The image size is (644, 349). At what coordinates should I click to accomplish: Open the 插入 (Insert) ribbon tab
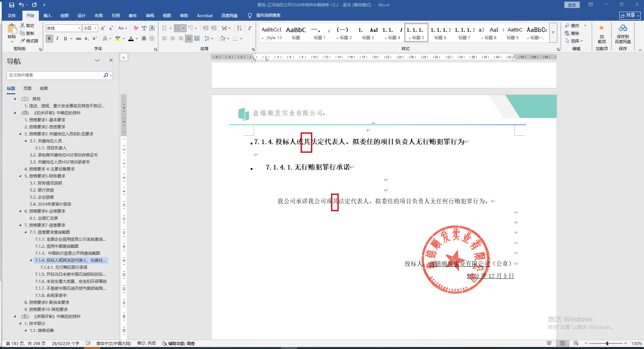coord(48,15)
